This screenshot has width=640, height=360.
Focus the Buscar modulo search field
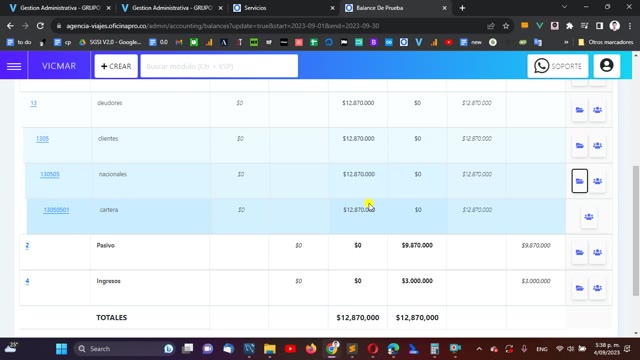tap(219, 66)
